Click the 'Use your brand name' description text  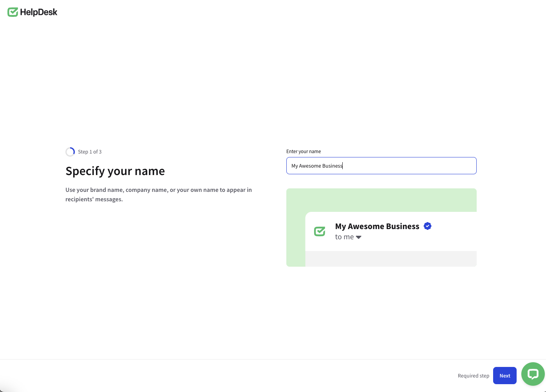[x=159, y=195]
